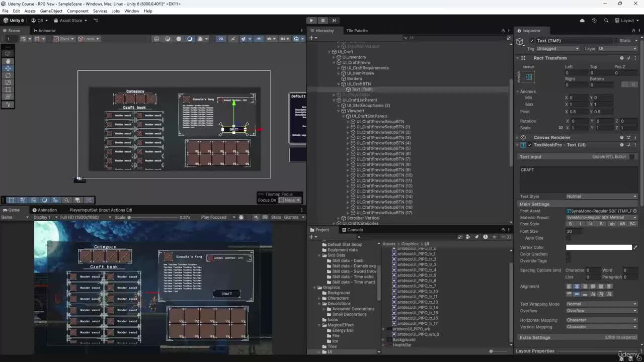The width and height of the screenshot is (644, 362).
Task: Toggle scene visibility eye icon in Scene toolbar
Action: [x=259, y=39]
